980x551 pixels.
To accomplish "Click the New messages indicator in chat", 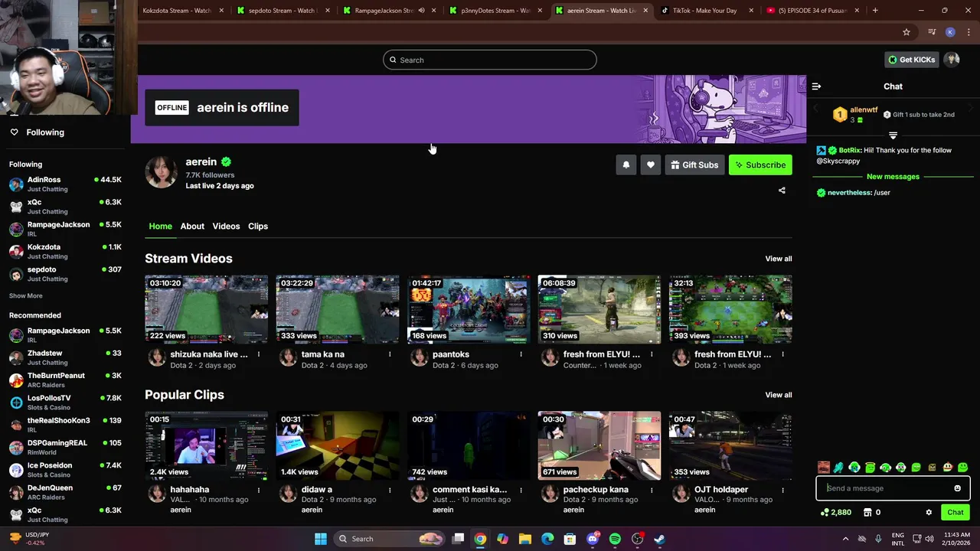I will [893, 177].
